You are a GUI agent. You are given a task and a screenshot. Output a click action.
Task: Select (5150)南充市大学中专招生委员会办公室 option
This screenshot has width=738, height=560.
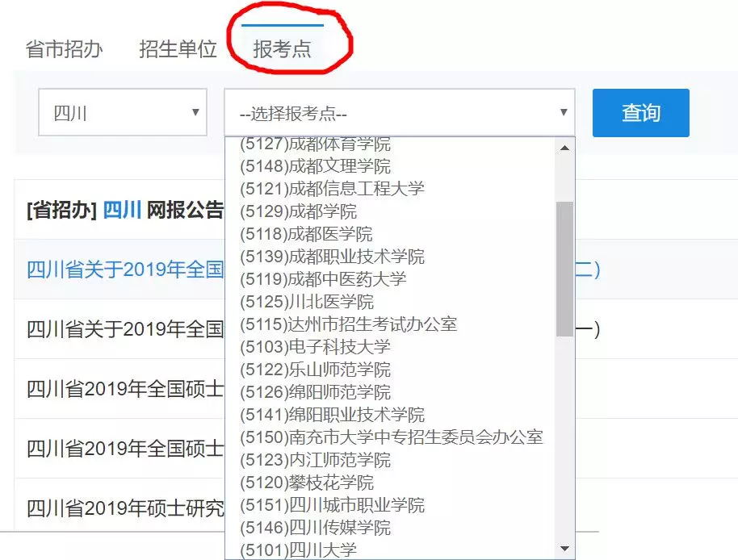(x=392, y=437)
